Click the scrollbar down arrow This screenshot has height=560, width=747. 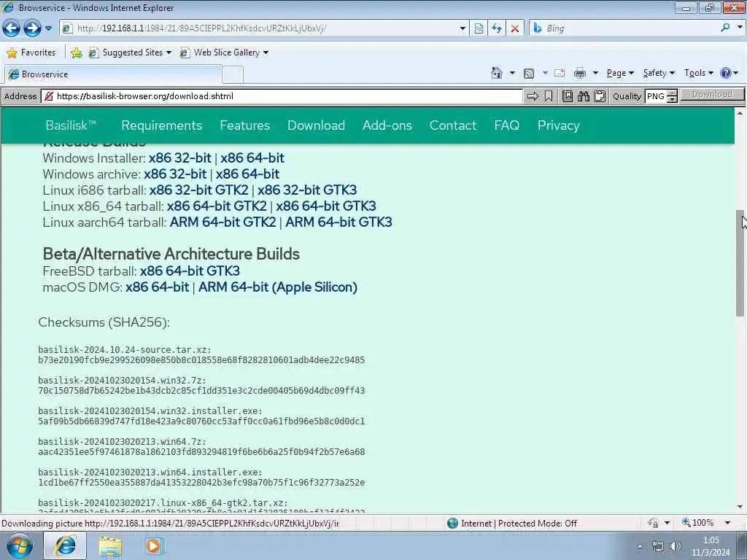(x=740, y=507)
